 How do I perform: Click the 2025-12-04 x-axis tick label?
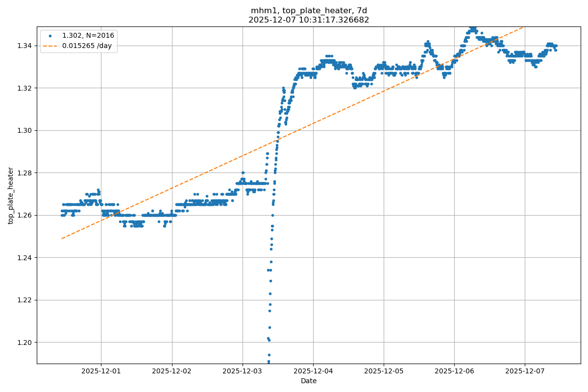tap(313, 371)
